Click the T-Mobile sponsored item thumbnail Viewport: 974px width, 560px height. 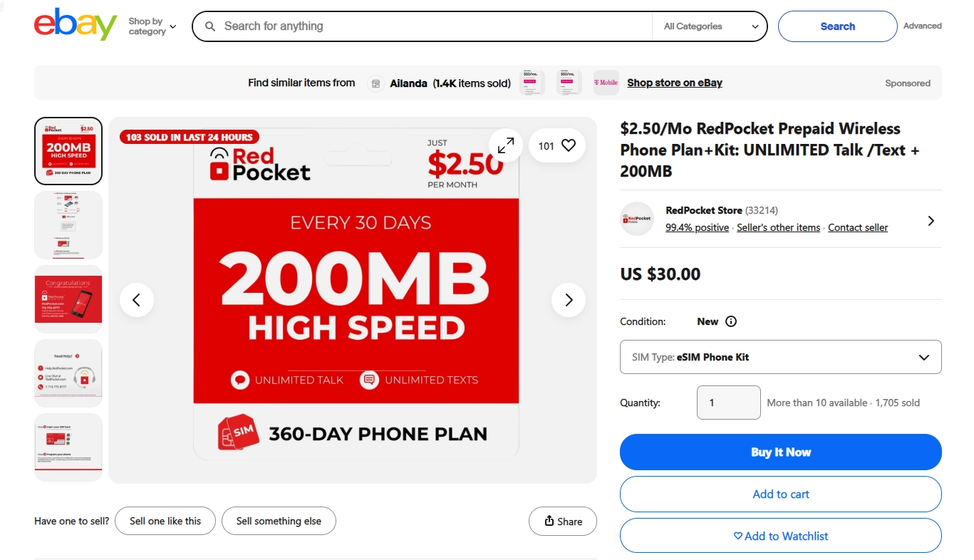606,83
